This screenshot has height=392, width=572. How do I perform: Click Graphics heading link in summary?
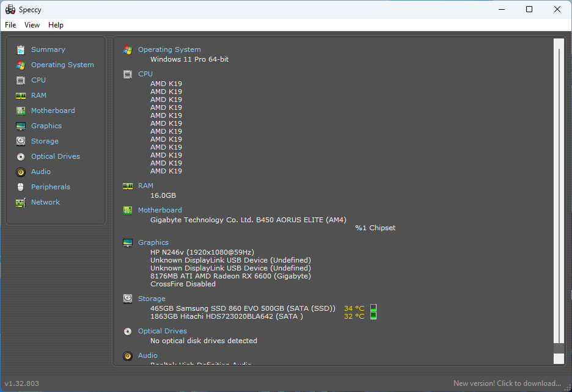(153, 242)
